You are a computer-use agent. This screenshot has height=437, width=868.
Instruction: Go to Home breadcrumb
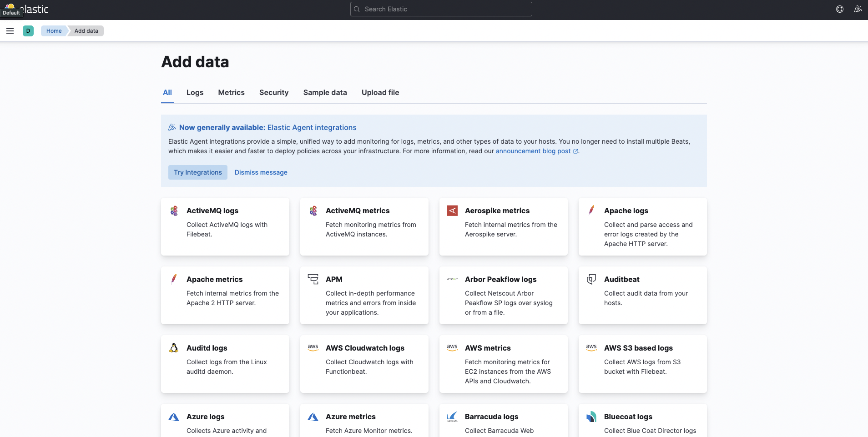tap(54, 31)
